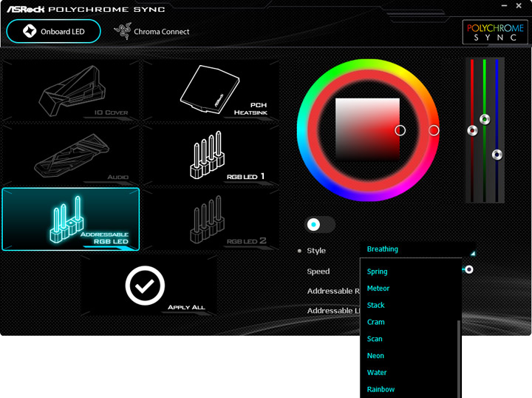Click the green channel slider handle
This screenshot has width=532, height=398.
point(485,119)
